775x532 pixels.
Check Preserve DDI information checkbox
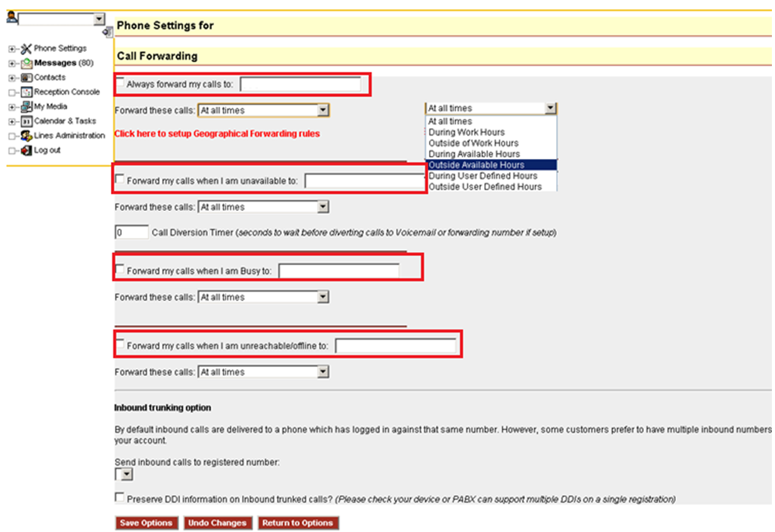[119, 497]
